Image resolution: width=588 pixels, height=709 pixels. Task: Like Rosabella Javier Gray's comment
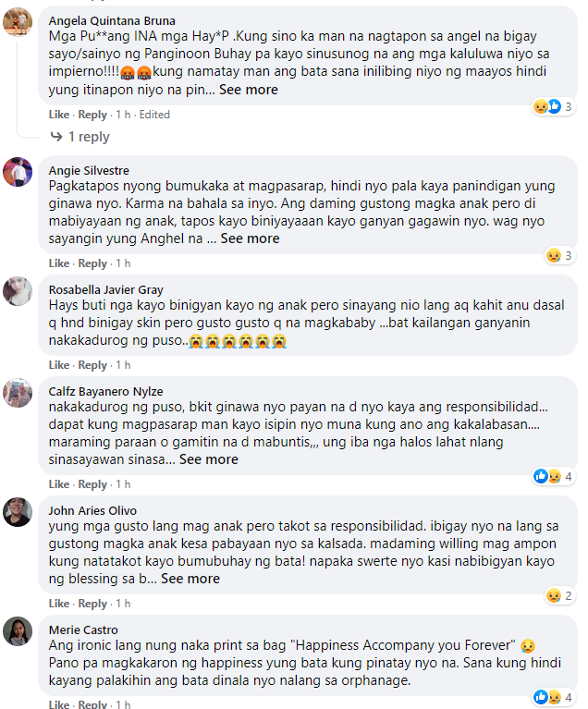coord(59,365)
